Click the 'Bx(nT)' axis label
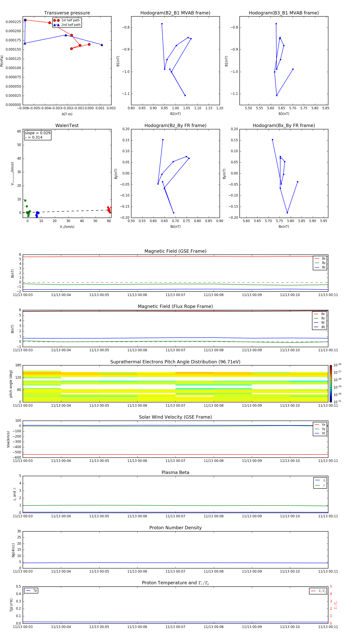Image resolution: width=351 pixels, height=644 pixels. (284, 227)
